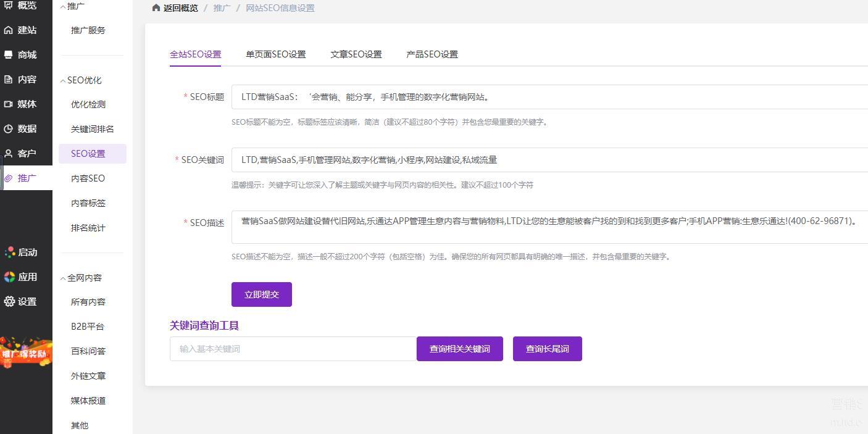Click the 查询长尾词 button

[547, 349]
